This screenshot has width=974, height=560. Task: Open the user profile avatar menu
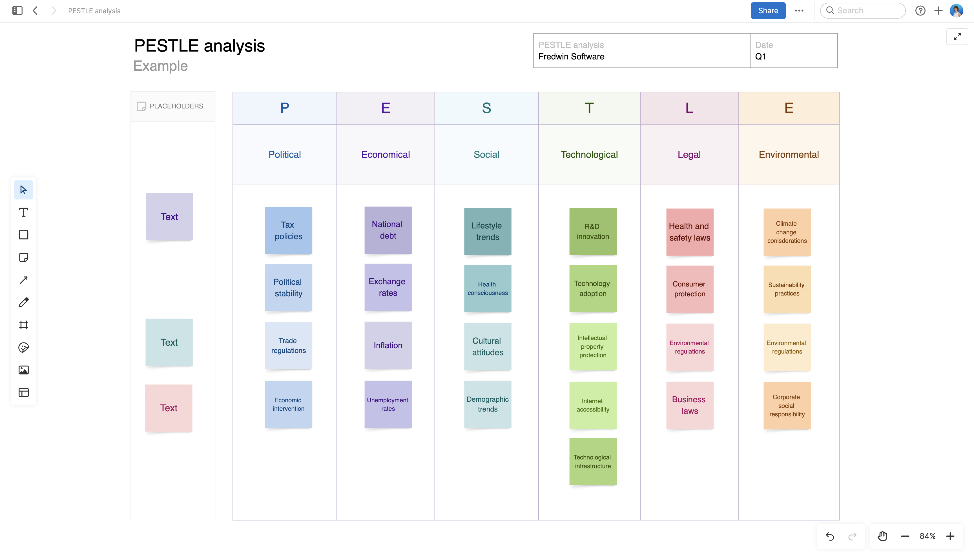(957, 10)
